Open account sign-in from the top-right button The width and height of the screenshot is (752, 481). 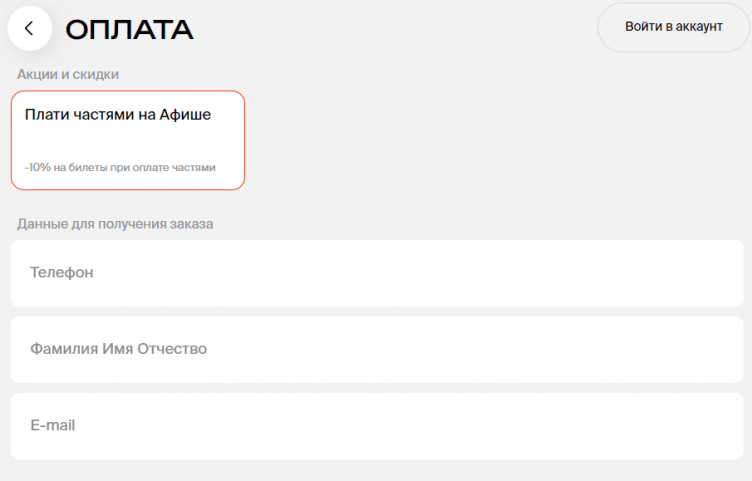click(x=673, y=27)
